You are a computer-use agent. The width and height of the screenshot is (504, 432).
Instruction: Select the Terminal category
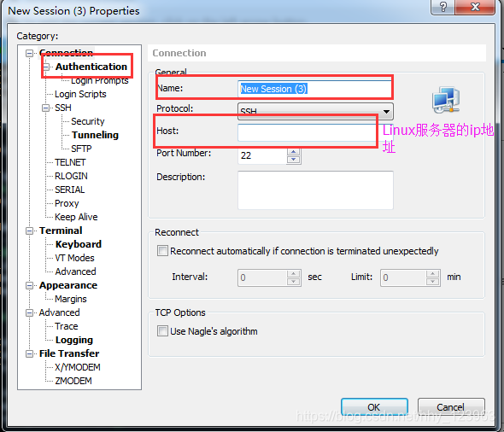pos(61,231)
